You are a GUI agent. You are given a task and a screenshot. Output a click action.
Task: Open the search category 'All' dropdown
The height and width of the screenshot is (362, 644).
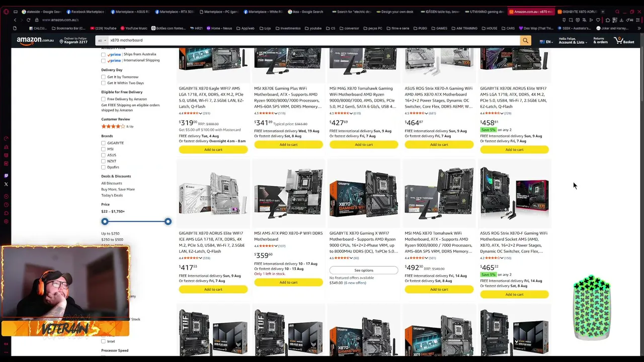tap(102, 40)
